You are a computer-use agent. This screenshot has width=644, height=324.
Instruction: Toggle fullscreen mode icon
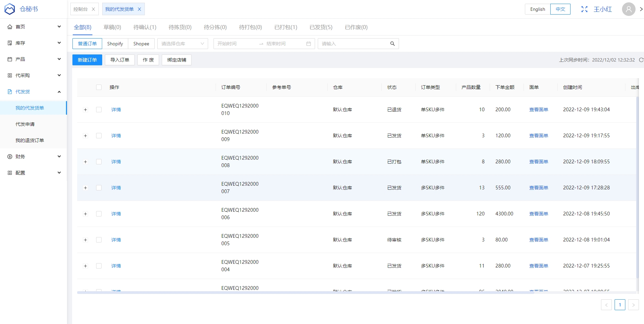click(x=584, y=9)
